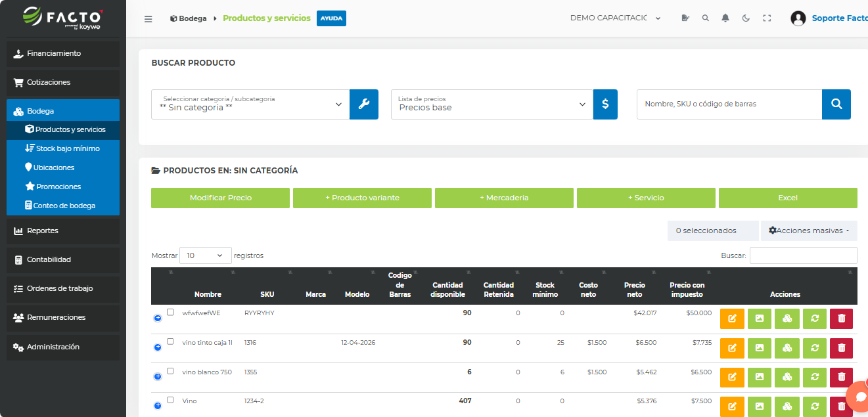The image size is (868, 417).
Task: Toggle dark mode moon icon
Action: point(746,18)
